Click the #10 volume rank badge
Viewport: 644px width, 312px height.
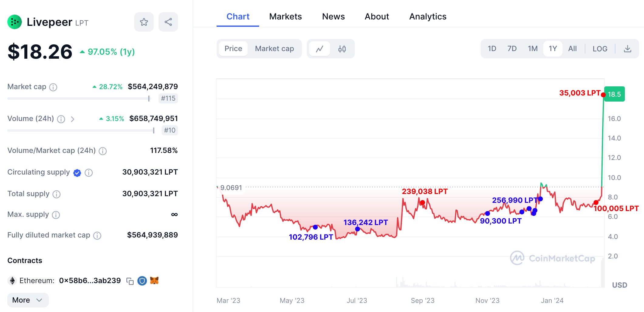[170, 130]
